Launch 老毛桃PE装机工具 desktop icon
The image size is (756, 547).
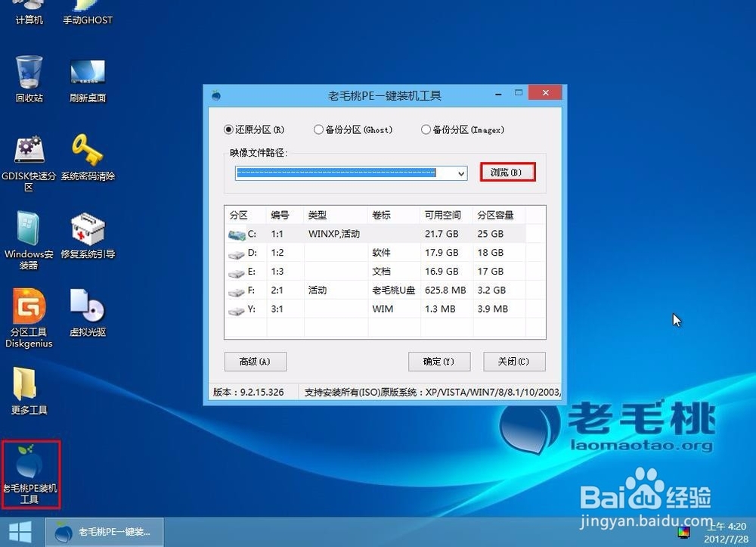[30, 474]
